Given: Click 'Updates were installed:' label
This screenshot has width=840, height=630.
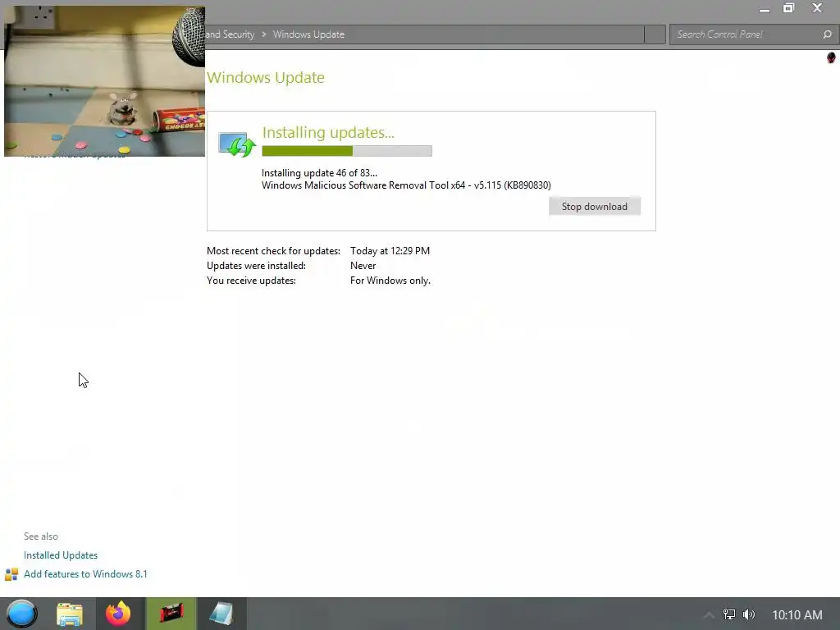Looking at the screenshot, I should point(256,266).
